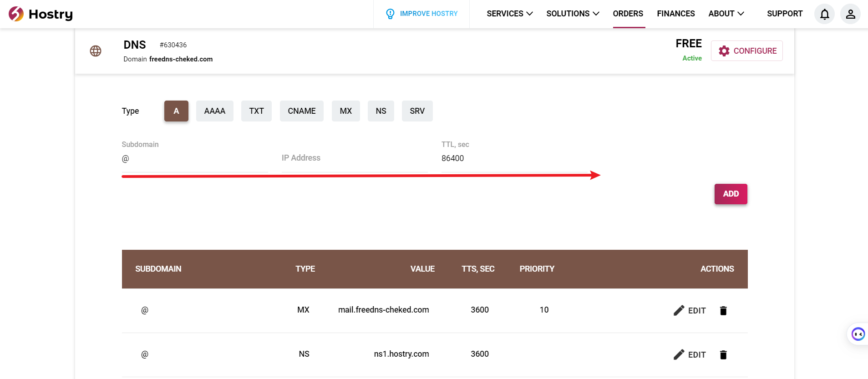Click the mail.freedns-cheked.com value cell

coord(384,310)
